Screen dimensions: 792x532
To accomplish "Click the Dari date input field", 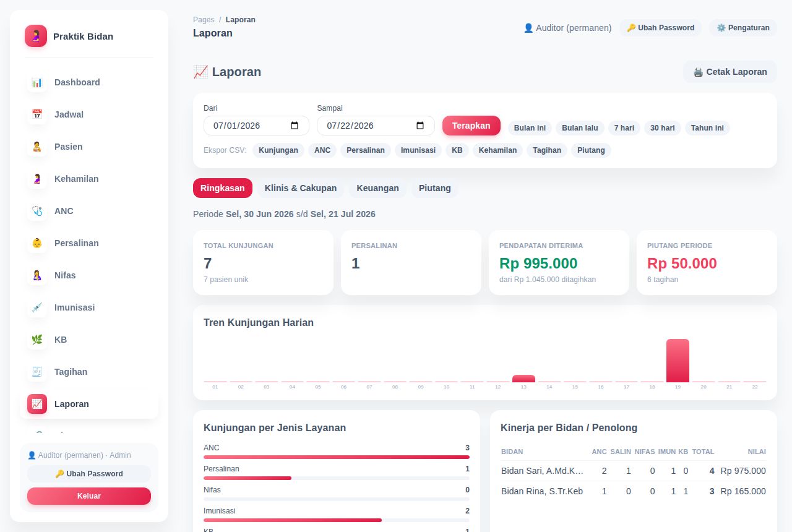I will [x=256, y=126].
